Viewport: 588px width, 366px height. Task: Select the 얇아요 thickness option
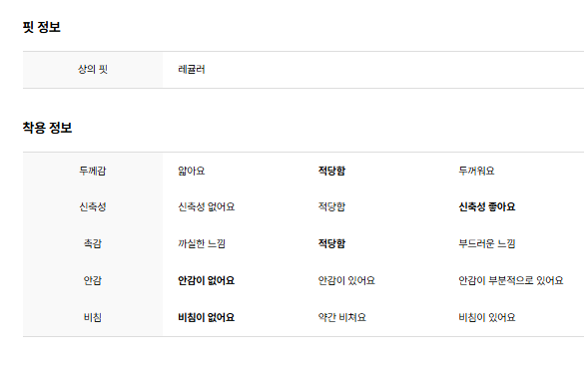(192, 171)
